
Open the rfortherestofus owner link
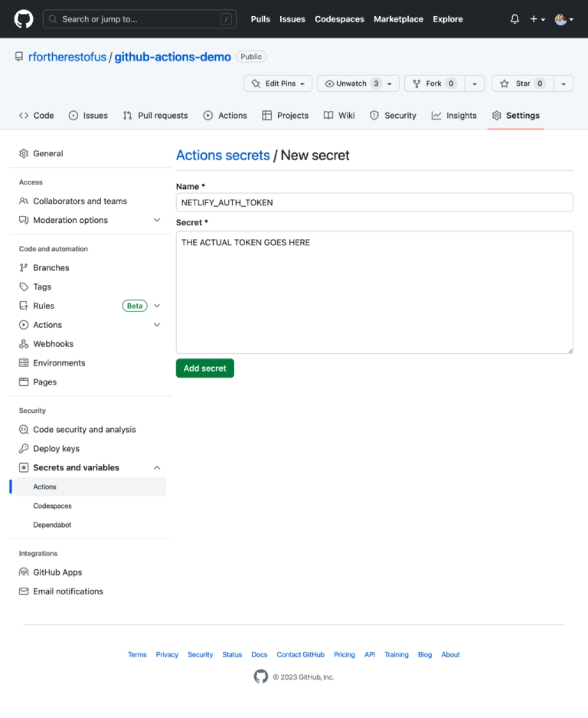pos(67,57)
